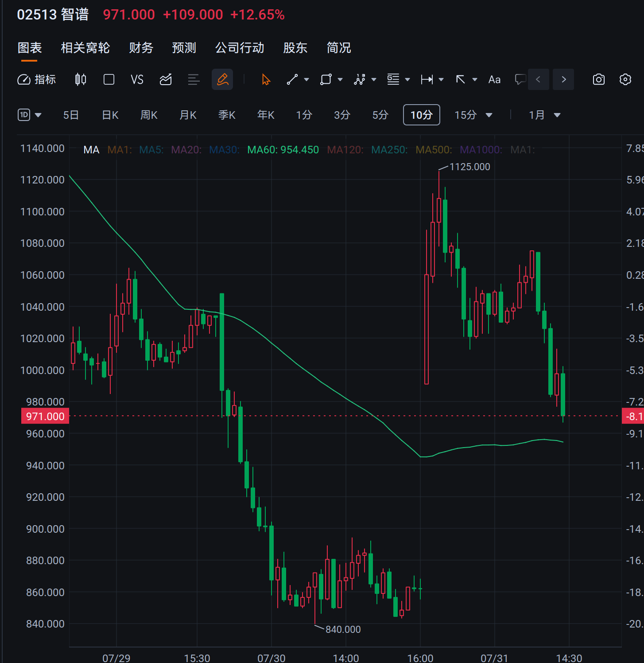644x663 pixels.
Task: Select the trend line drawing tool
Action: (292, 79)
